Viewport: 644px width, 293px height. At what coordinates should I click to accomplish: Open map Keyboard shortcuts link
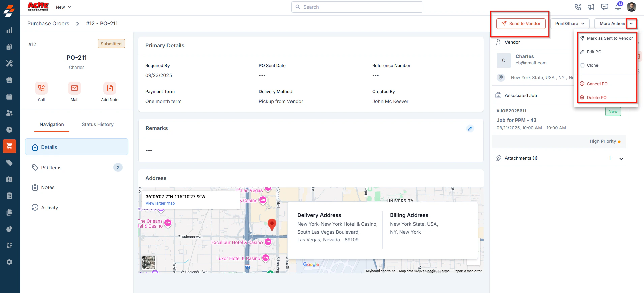[380, 271]
